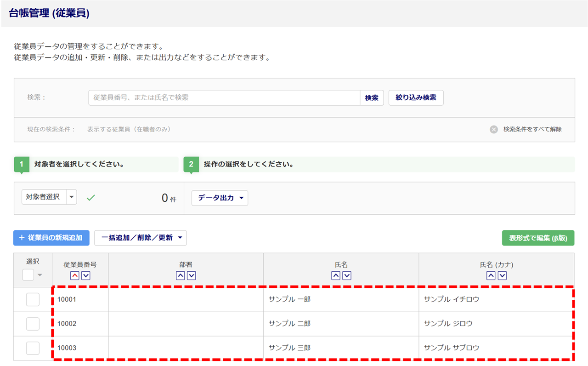588x366 pixels.
Task: Sort employee number column descending
Action: tap(86, 275)
